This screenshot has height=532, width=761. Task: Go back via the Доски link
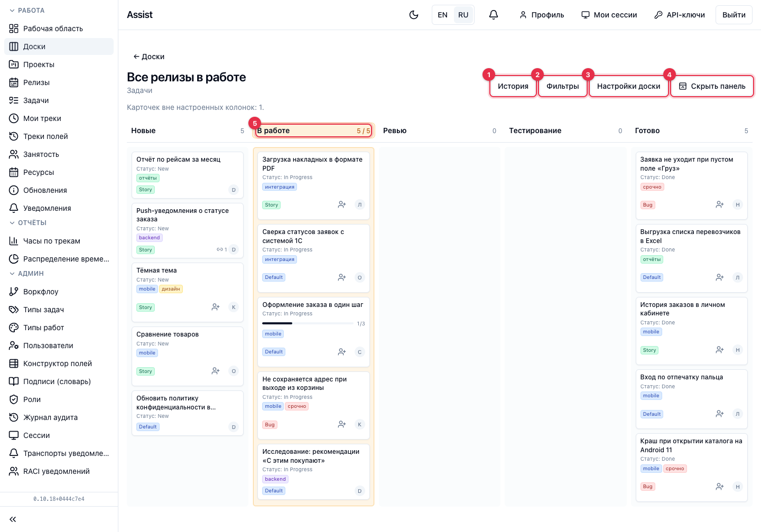(149, 57)
